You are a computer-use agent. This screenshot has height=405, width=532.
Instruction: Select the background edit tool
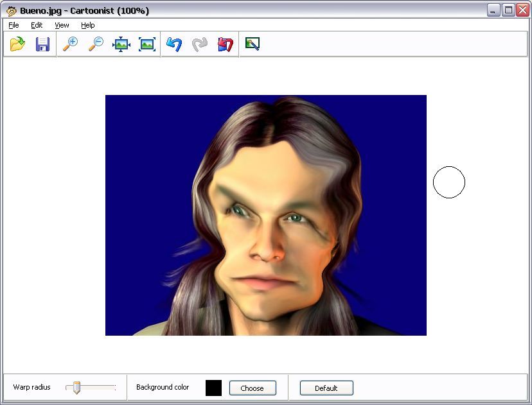pyautogui.click(x=251, y=44)
